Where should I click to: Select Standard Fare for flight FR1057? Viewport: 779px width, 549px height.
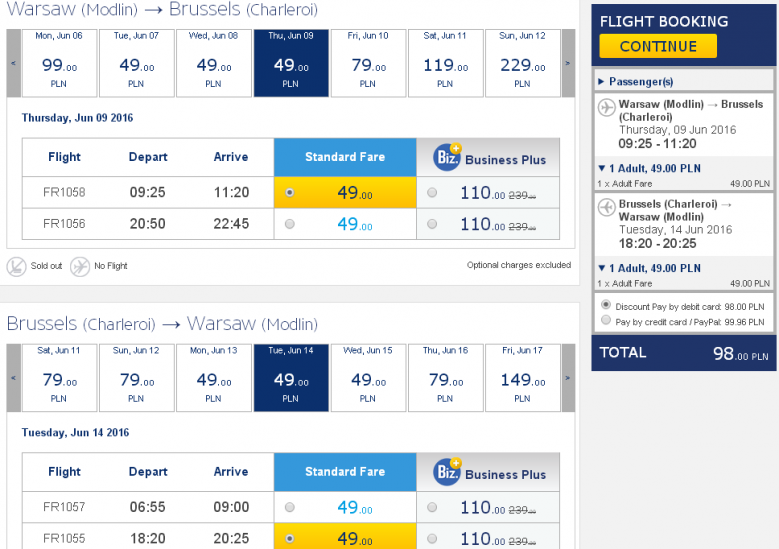coord(290,507)
